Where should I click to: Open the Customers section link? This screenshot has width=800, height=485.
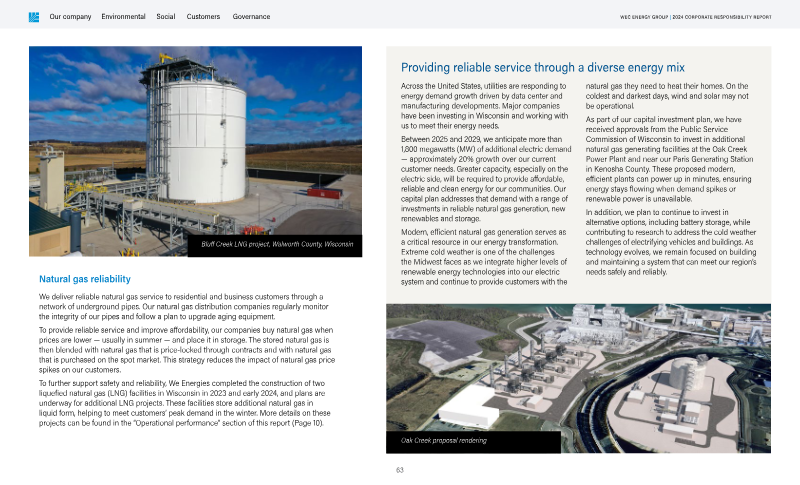tap(204, 17)
